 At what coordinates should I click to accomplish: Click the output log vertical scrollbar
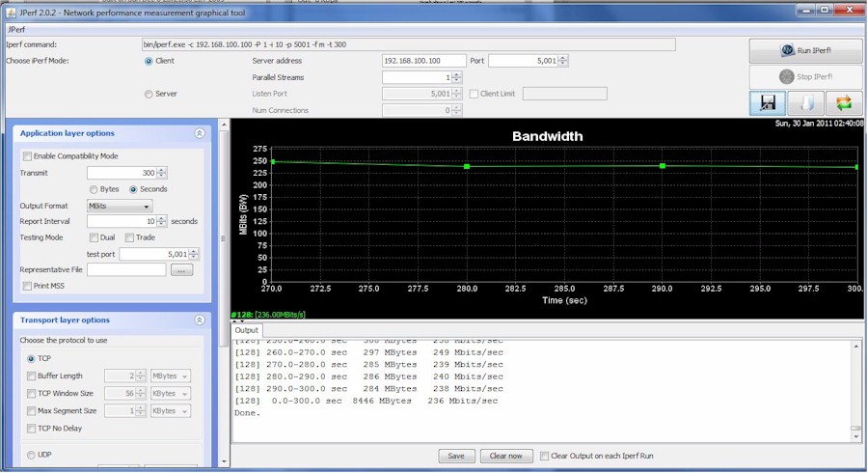click(x=856, y=391)
